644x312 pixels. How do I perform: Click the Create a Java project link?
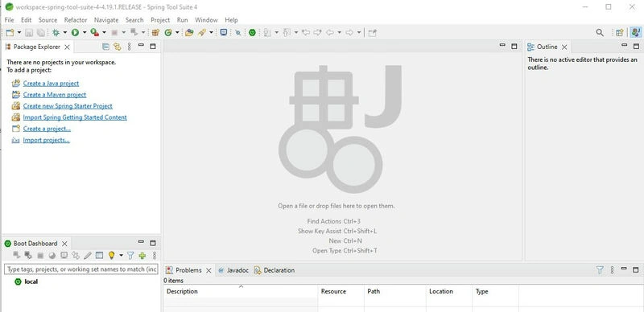(51, 84)
